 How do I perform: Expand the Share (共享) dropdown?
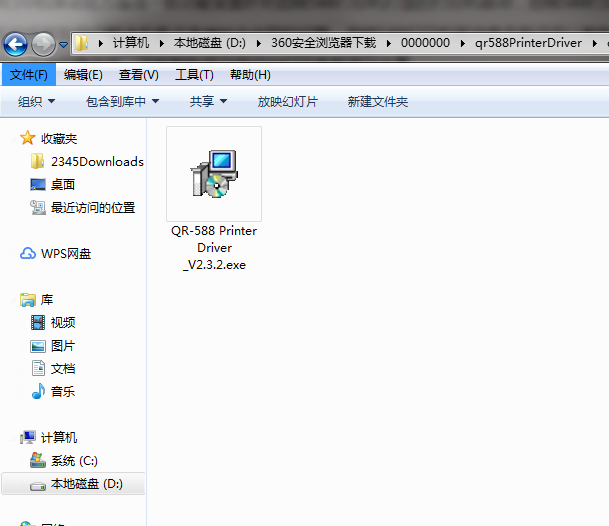coord(208,102)
